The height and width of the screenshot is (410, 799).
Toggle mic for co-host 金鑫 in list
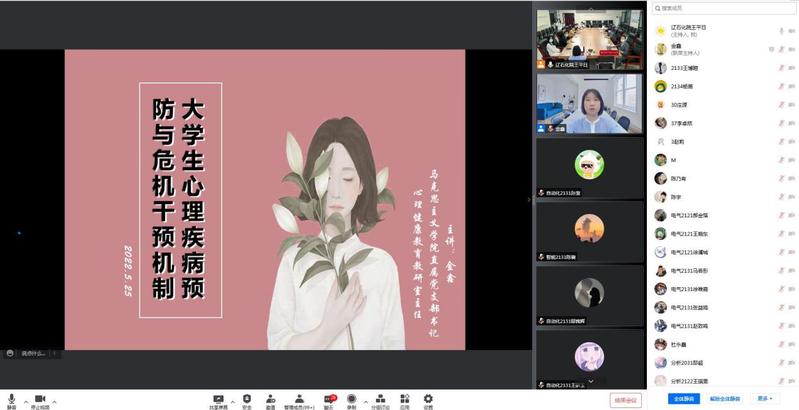coord(781,49)
